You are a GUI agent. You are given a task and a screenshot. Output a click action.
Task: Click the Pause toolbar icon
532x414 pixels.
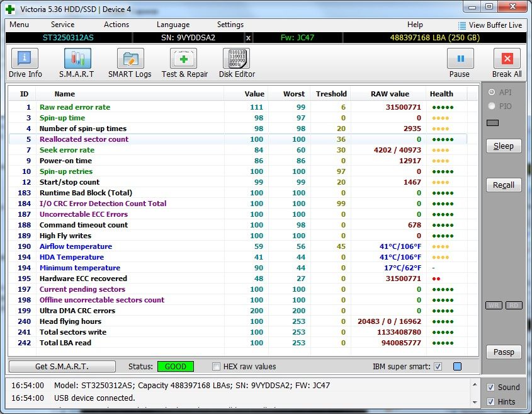click(460, 59)
